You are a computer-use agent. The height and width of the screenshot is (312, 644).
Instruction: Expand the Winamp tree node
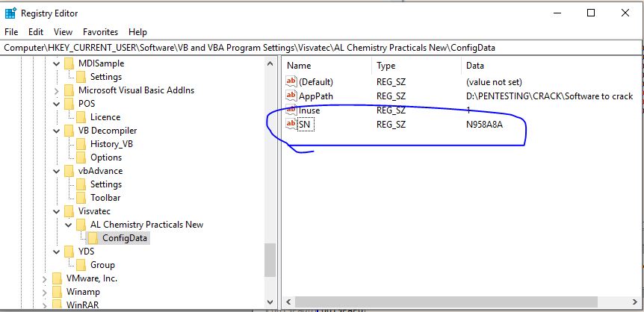pos(45,292)
